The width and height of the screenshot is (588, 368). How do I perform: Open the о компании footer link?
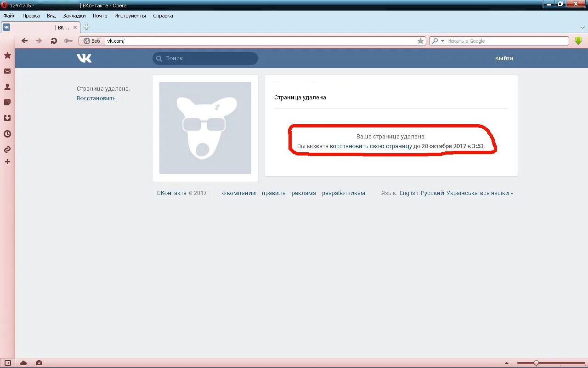pyautogui.click(x=239, y=193)
